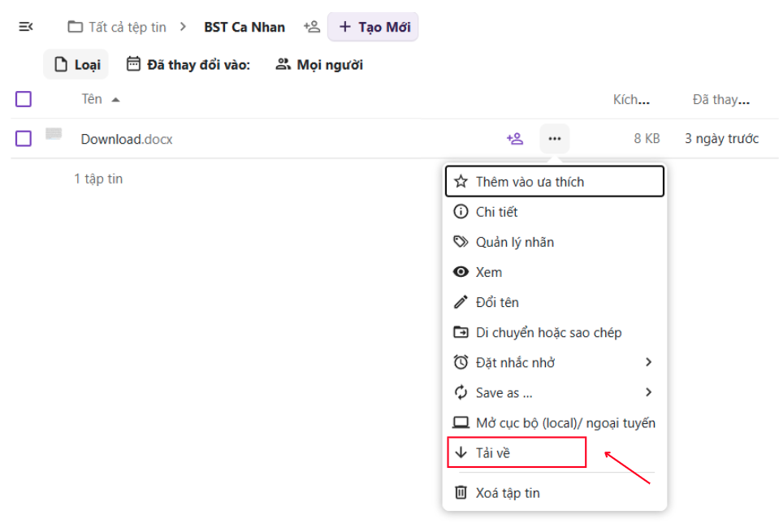Viewport: 779px width, 532px height.
Task: Check the checkbox next to Download.docx
Action: click(23, 138)
